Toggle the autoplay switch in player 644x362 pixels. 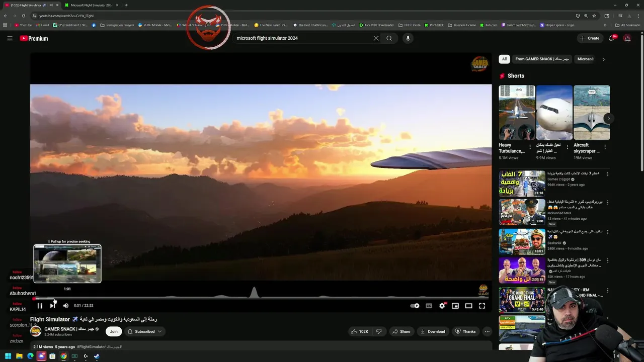[x=415, y=306]
